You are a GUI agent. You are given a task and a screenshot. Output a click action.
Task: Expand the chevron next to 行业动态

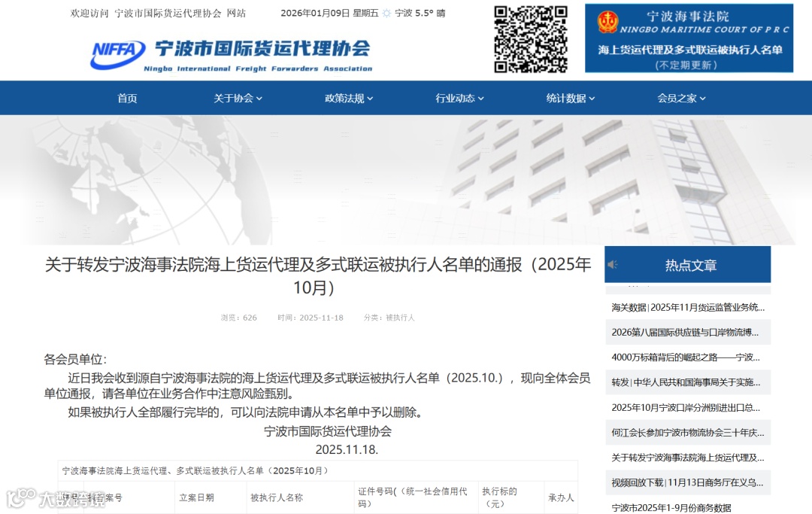click(x=481, y=99)
